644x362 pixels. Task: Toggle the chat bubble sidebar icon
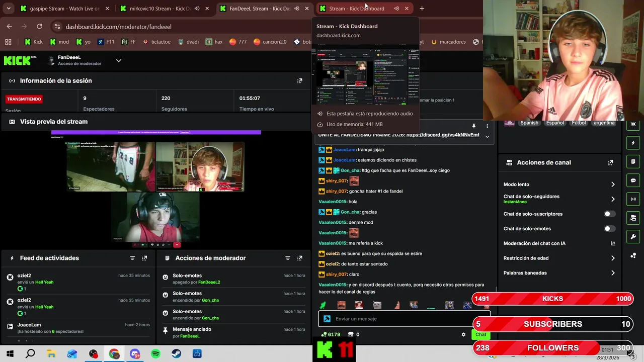pos(633,180)
